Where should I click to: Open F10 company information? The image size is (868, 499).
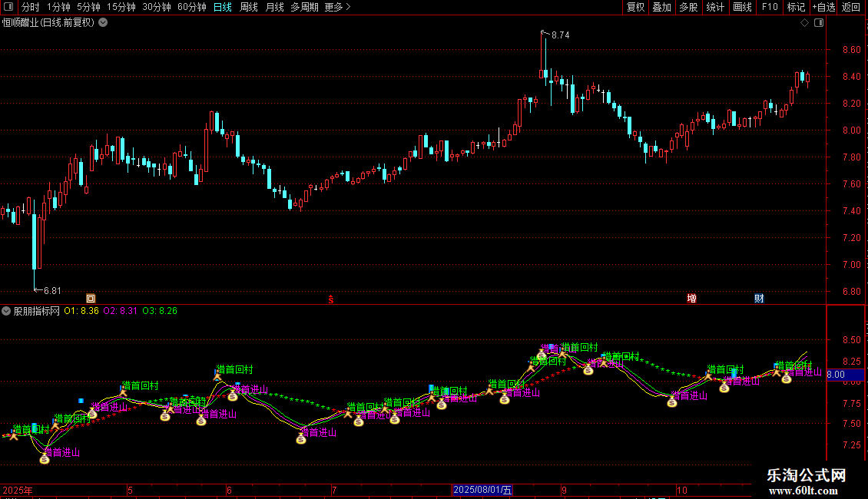point(770,7)
